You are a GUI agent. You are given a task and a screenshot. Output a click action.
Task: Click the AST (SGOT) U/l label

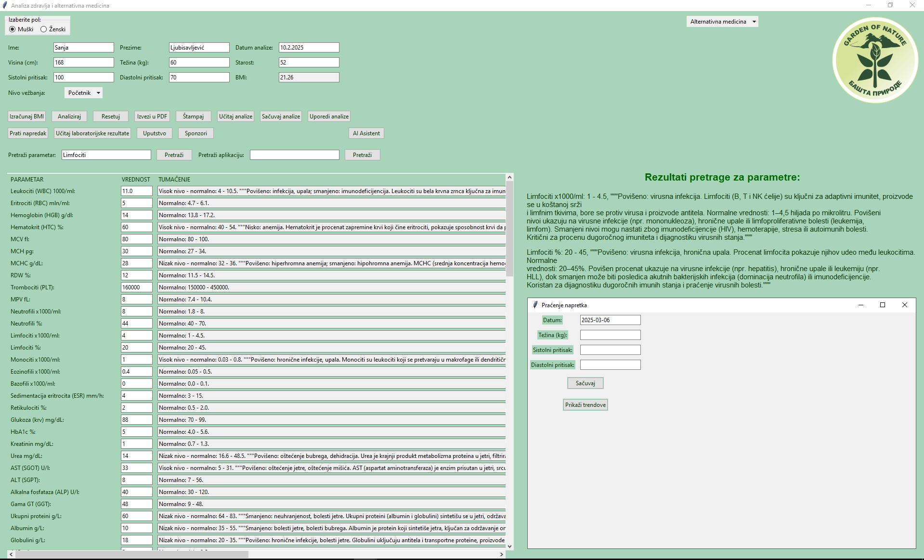point(30,468)
